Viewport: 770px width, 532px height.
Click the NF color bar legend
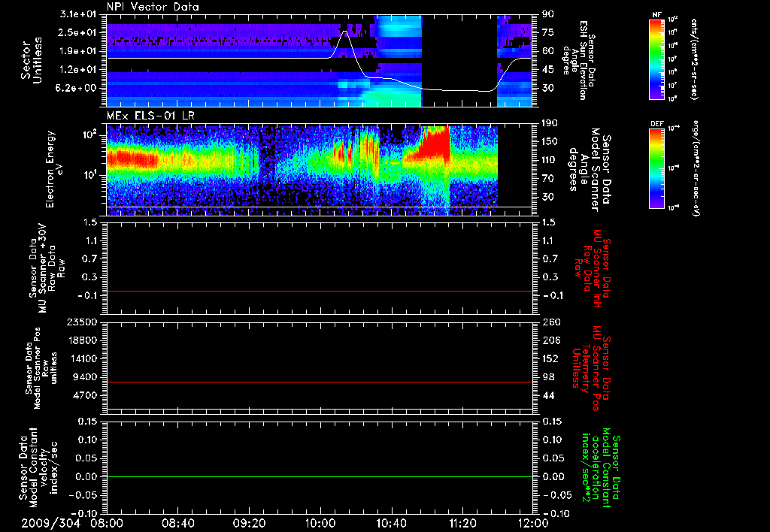pos(657,59)
